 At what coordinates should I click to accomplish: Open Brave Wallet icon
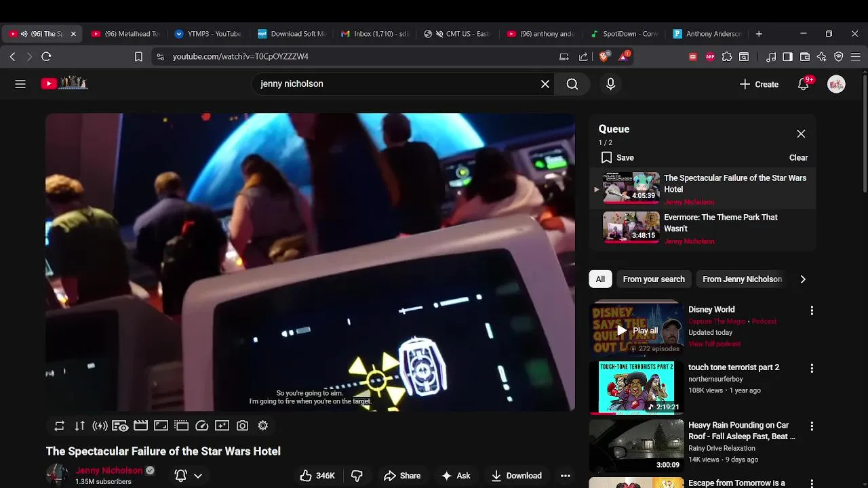[x=805, y=57]
